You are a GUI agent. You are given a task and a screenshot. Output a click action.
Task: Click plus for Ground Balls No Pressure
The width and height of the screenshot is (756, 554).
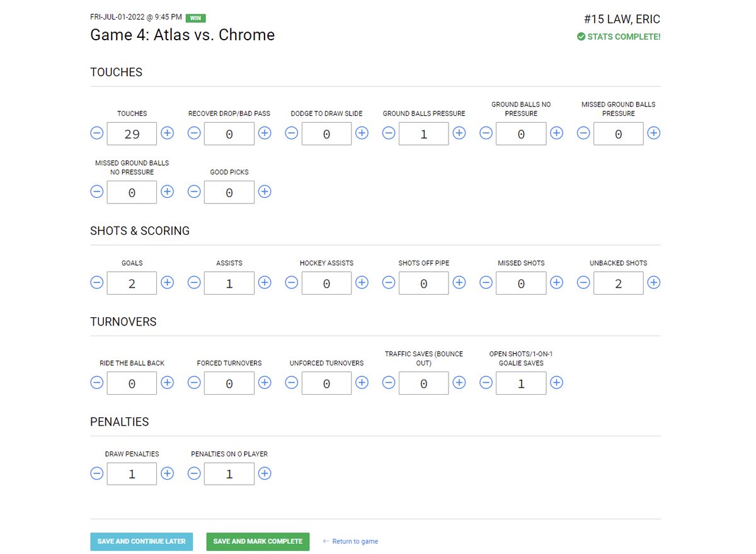point(556,133)
